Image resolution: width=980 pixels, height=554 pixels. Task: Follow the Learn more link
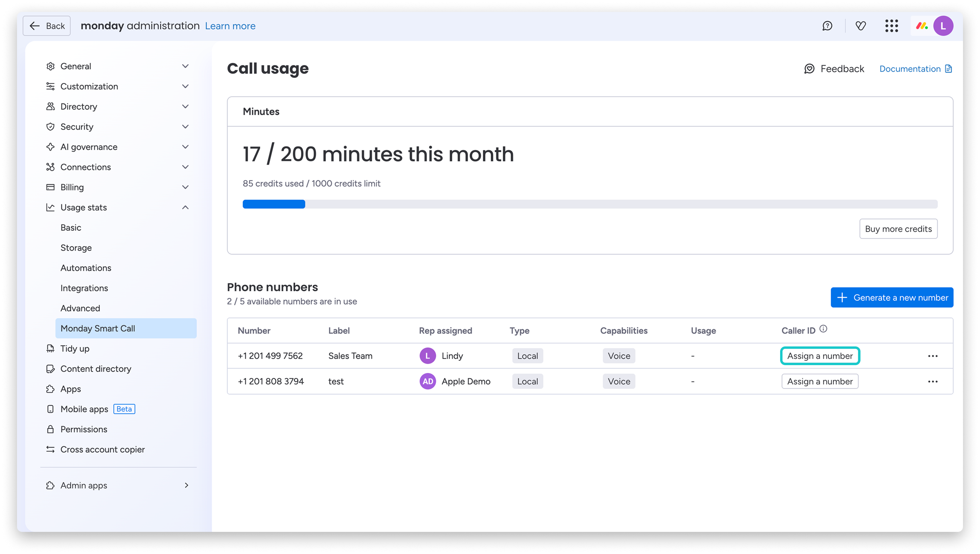pyautogui.click(x=230, y=26)
